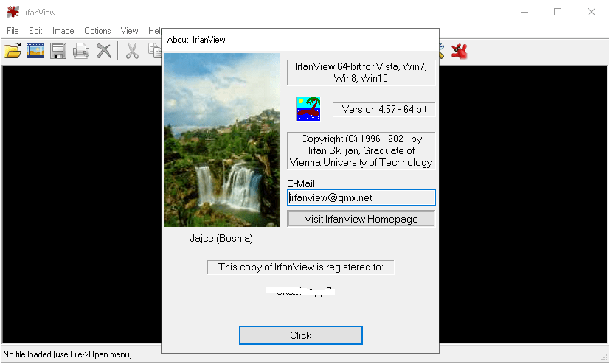Start slideshow with the filmstrip toolbar icon
The height and width of the screenshot is (364, 610).
coord(35,51)
